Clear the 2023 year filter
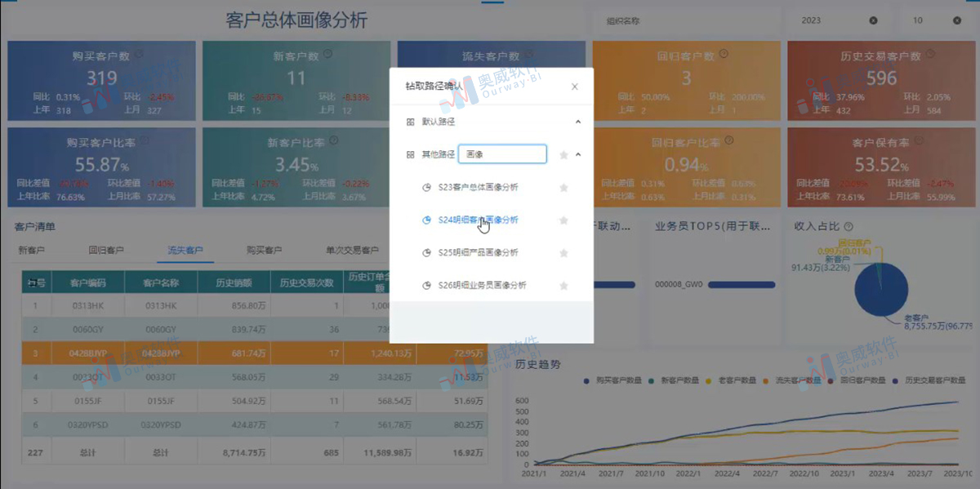The height and width of the screenshot is (489, 980). (873, 20)
